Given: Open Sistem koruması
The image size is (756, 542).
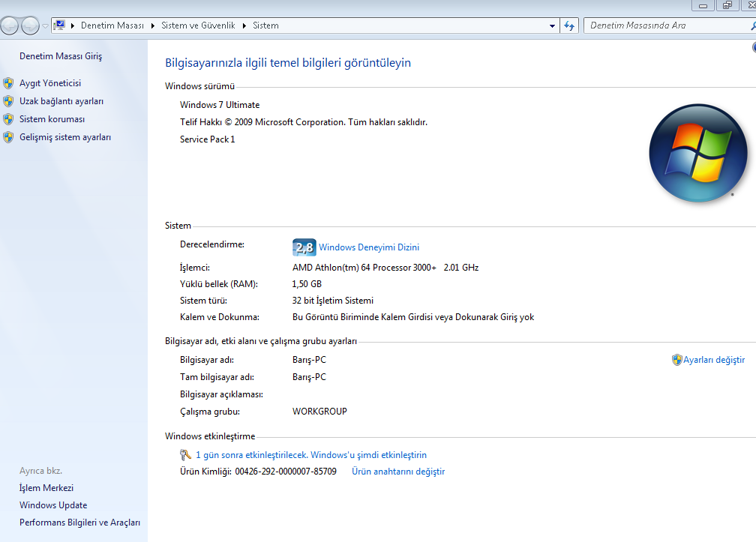Looking at the screenshot, I should [52, 119].
